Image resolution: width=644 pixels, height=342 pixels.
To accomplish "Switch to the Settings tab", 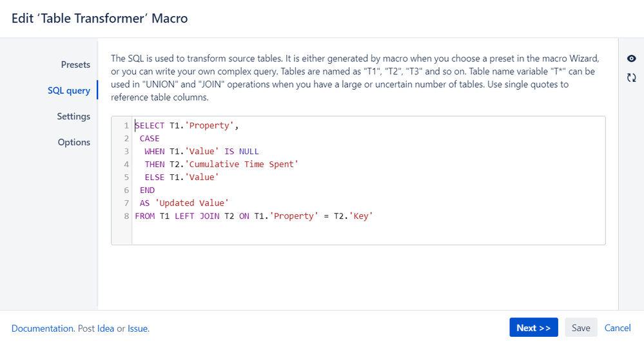I will 73,116.
